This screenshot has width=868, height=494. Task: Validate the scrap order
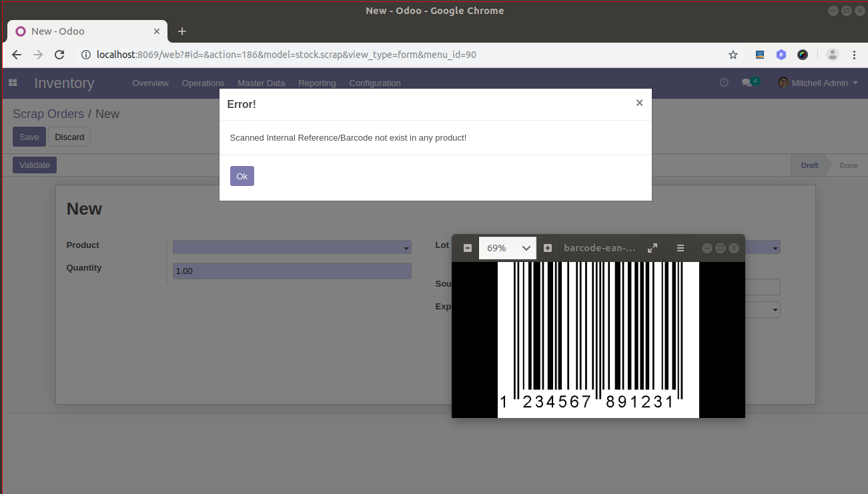coord(35,165)
